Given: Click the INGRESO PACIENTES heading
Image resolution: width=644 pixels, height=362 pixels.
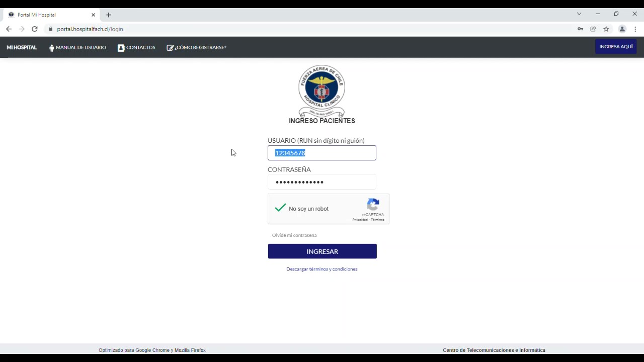Looking at the screenshot, I should coord(322,121).
